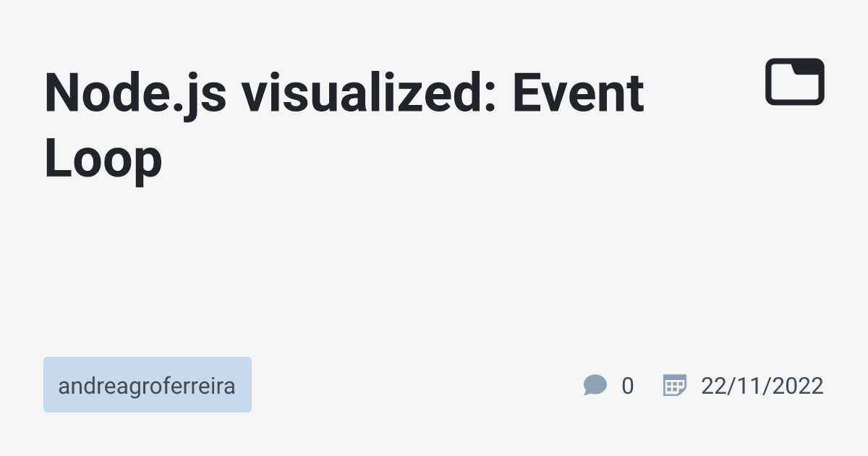Click the comment speech bubble icon
868x456 pixels.
595,385
